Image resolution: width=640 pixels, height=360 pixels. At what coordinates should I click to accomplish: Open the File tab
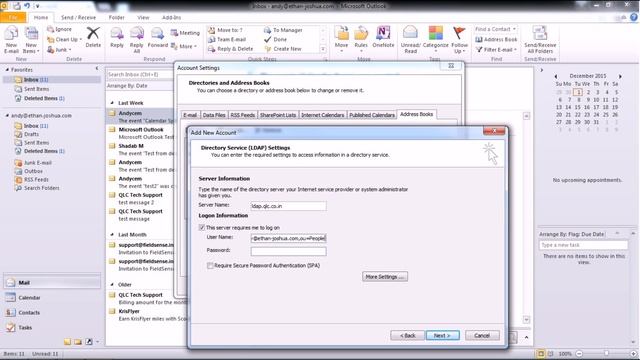coord(13,18)
